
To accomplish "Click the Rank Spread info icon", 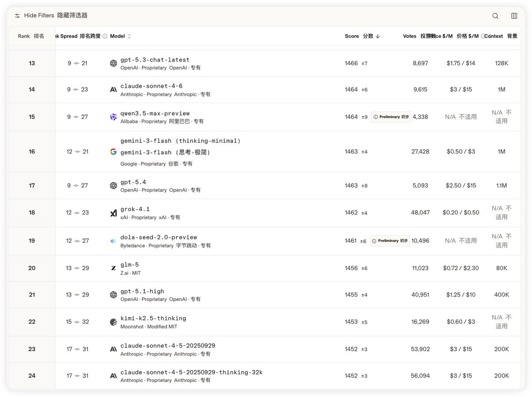I will click(105, 36).
